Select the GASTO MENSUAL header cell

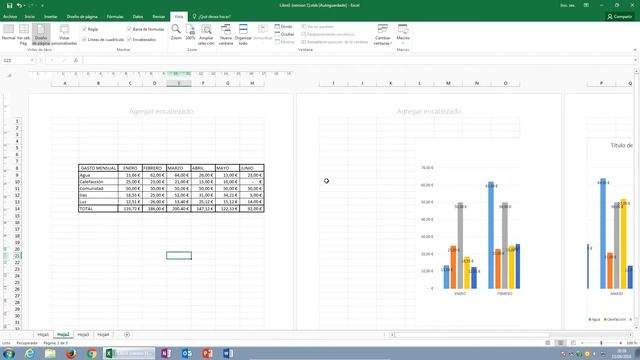(x=98, y=168)
